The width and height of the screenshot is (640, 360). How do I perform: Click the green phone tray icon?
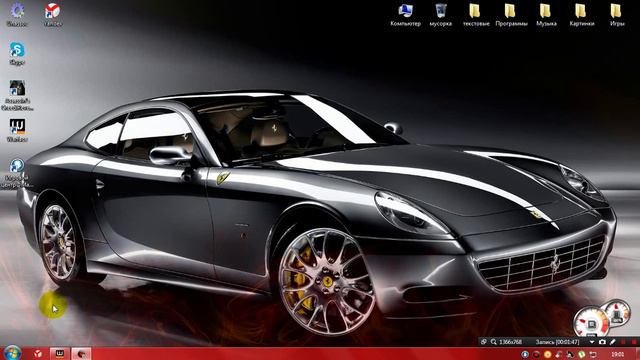tap(582, 354)
